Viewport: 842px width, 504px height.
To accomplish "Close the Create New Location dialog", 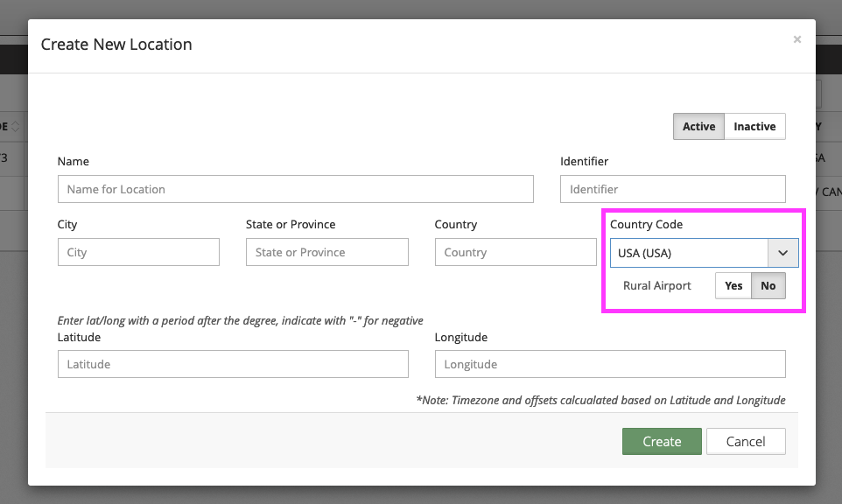I will pyautogui.click(x=796, y=39).
